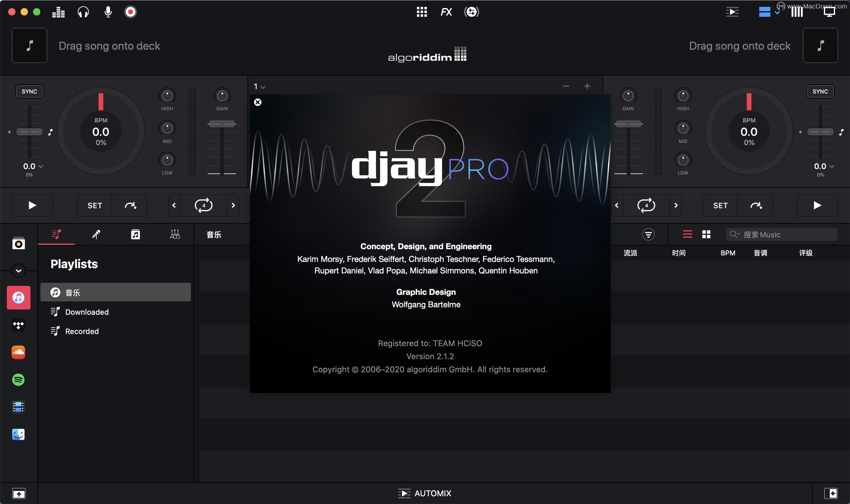Image resolution: width=850 pixels, height=504 pixels.
Task: Double loop length on left deck
Action: [x=233, y=205]
